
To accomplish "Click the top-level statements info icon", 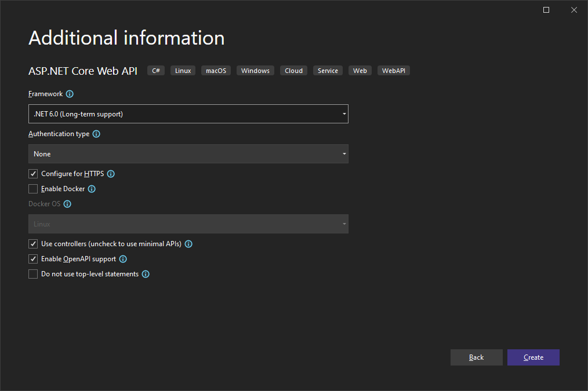I will (x=146, y=273).
